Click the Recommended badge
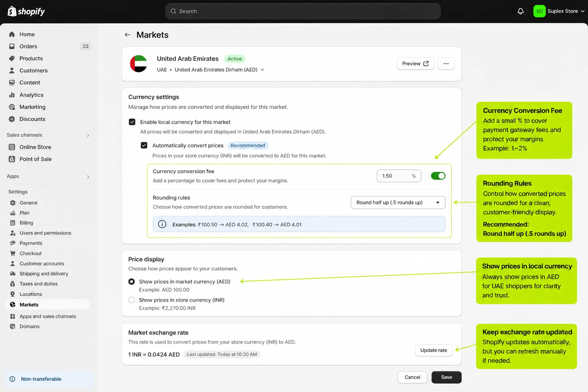This screenshot has height=392, width=588. pos(248,145)
